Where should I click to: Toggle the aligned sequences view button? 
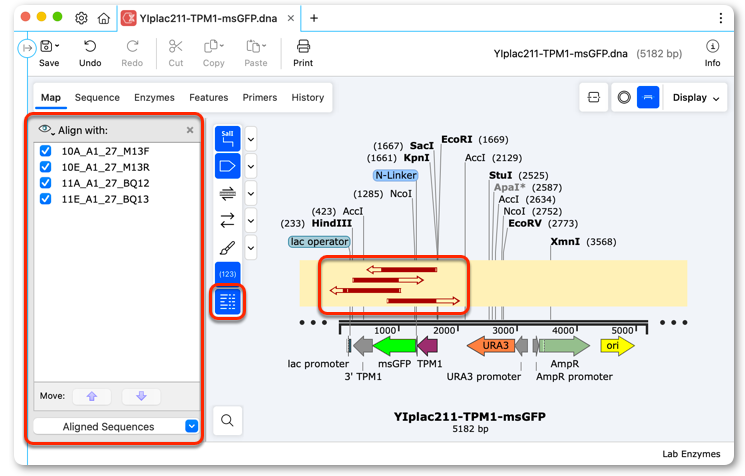(228, 302)
